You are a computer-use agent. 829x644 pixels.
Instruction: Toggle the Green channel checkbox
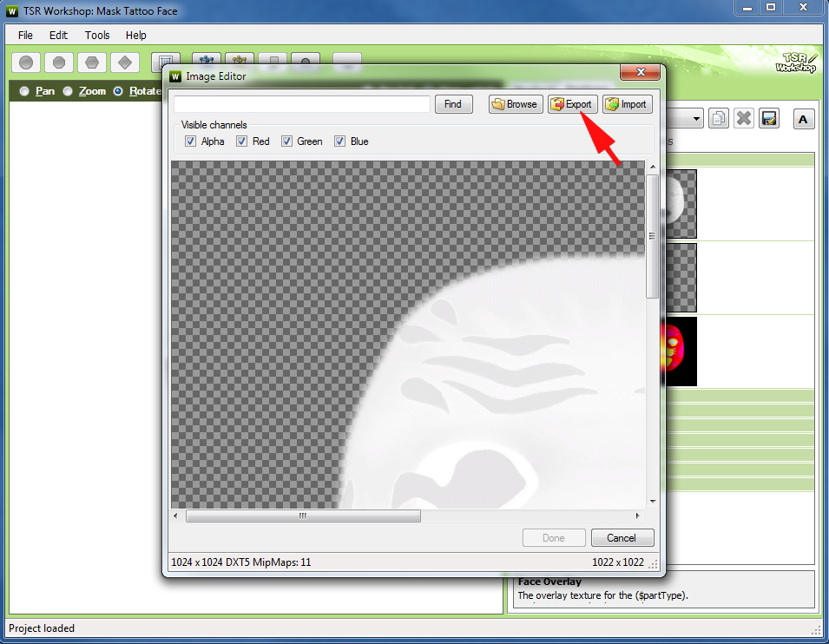286,141
